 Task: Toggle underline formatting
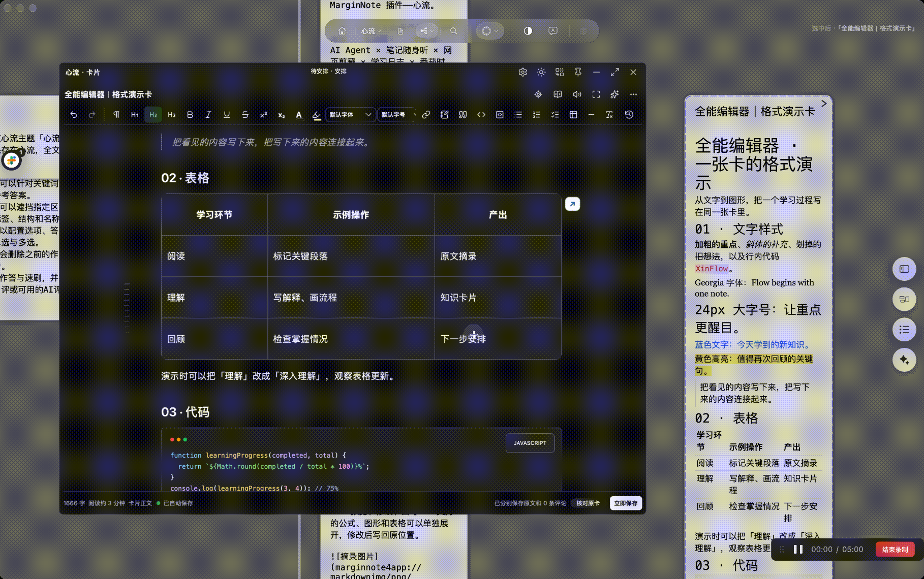(x=227, y=115)
